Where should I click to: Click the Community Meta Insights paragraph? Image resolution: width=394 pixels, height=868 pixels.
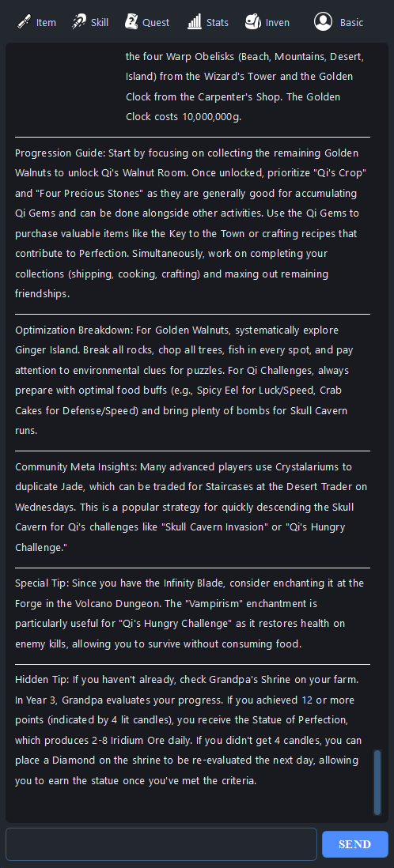(x=192, y=507)
